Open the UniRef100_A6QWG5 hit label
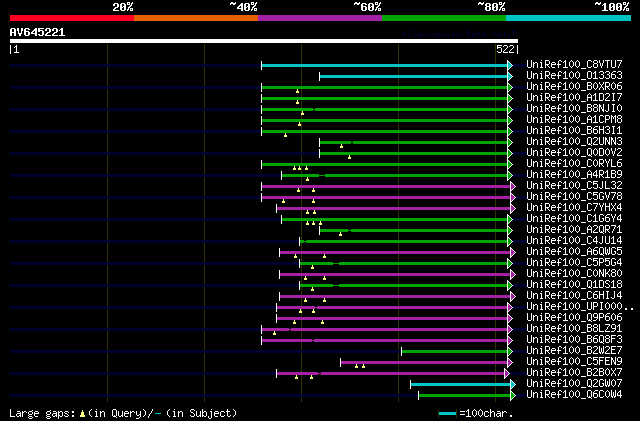 coord(574,252)
